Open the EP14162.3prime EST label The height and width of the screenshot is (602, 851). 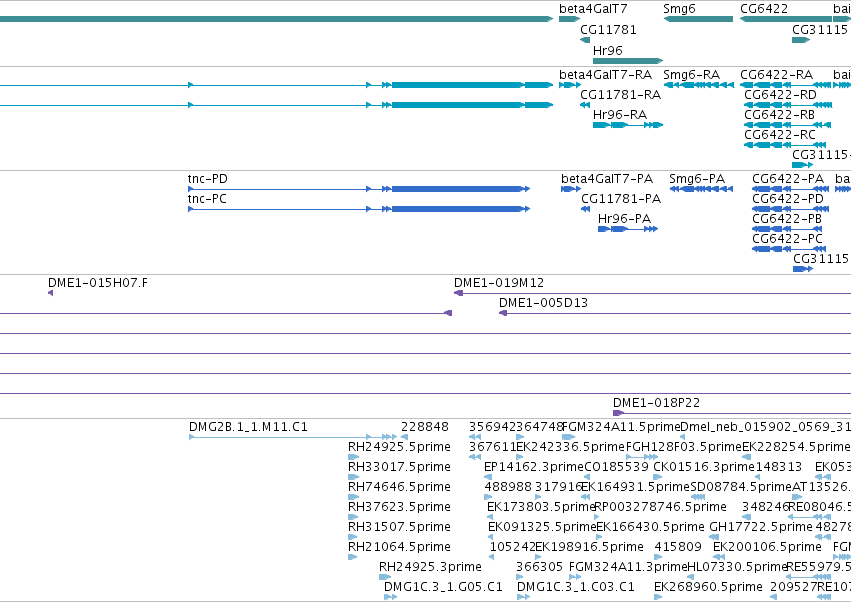534,467
